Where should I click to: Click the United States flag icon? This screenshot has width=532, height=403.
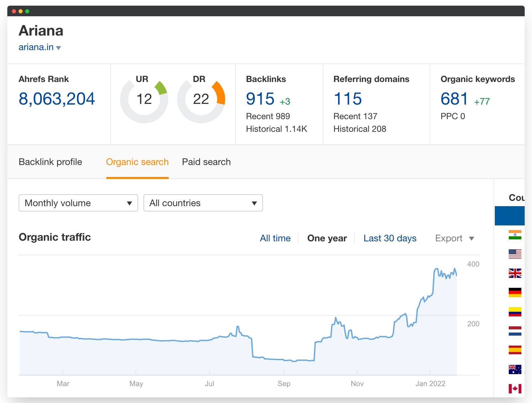[x=515, y=254]
